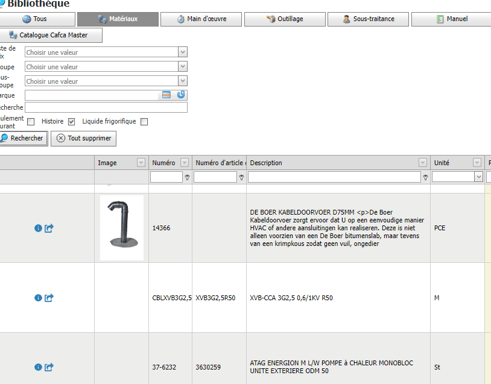491x384 pixels.
Task: Open the Sous-traitance tab
Action: click(x=368, y=19)
